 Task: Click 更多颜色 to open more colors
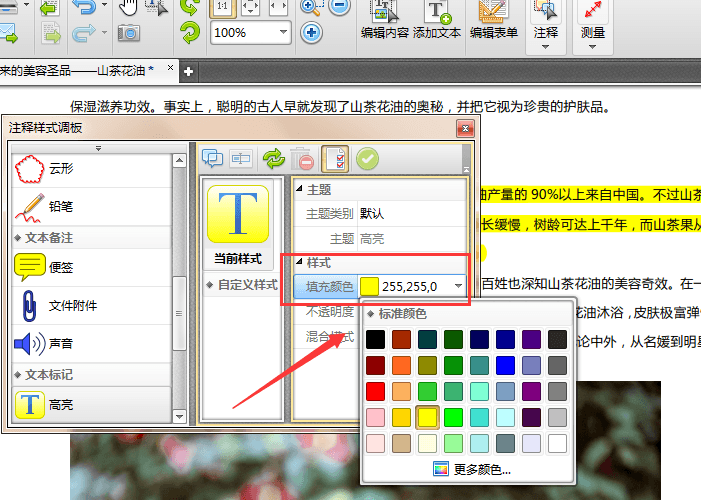(x=472, y=468)
